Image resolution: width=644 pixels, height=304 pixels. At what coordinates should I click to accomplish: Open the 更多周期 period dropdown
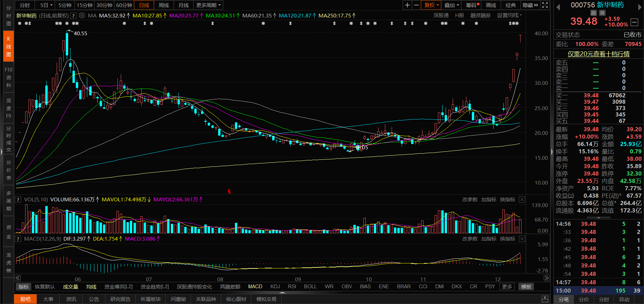(208, 5)
